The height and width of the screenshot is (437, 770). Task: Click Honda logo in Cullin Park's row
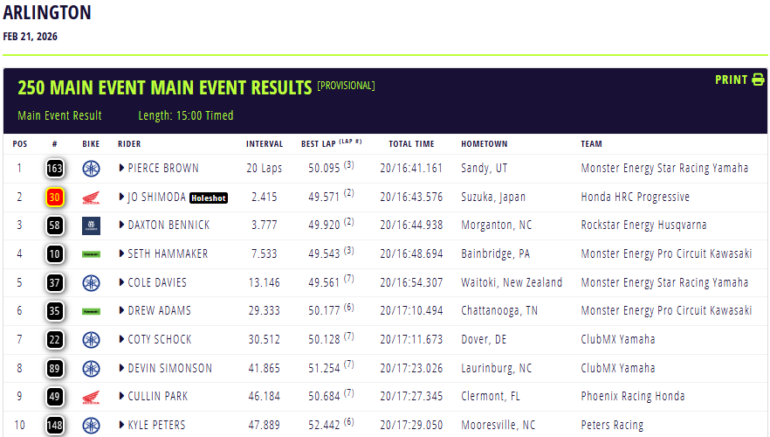coord(91,397)
